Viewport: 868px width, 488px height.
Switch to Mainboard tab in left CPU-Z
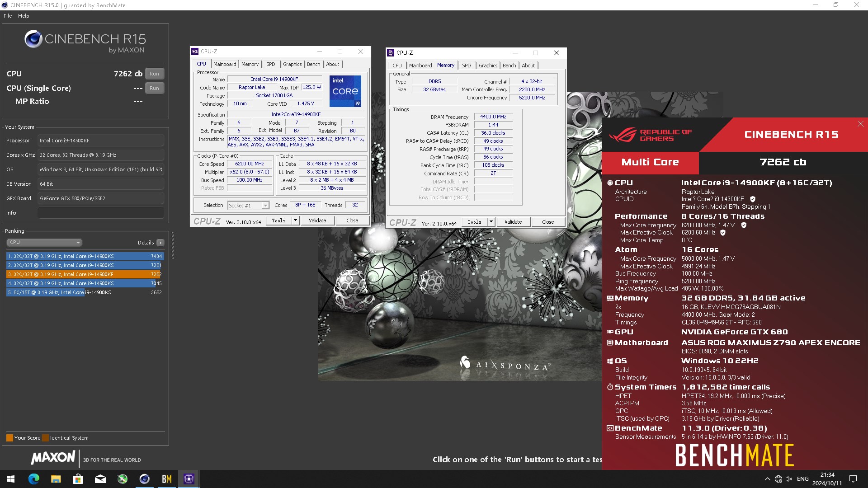pyautogui.click(x=225, y=64)
